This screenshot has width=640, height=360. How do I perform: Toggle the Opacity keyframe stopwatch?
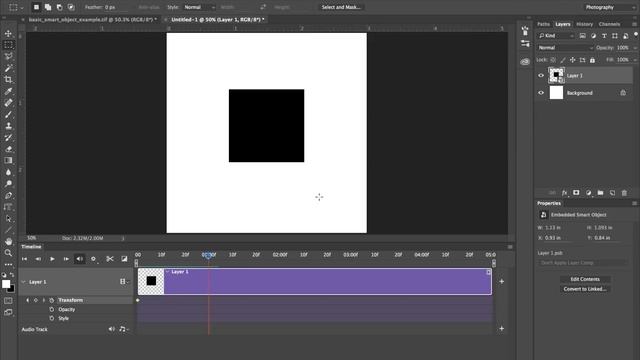(51, 309)
